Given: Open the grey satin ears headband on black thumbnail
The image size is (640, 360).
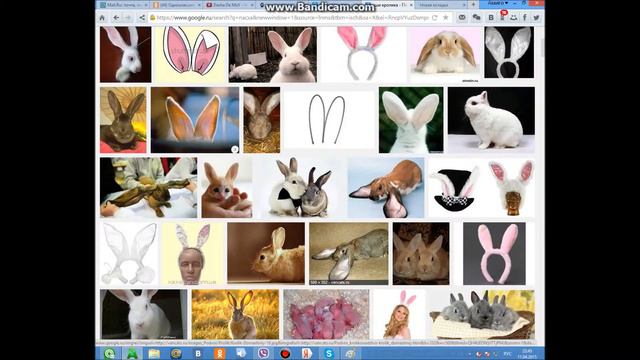Looking at the screenshot, I should click(509, 52).
